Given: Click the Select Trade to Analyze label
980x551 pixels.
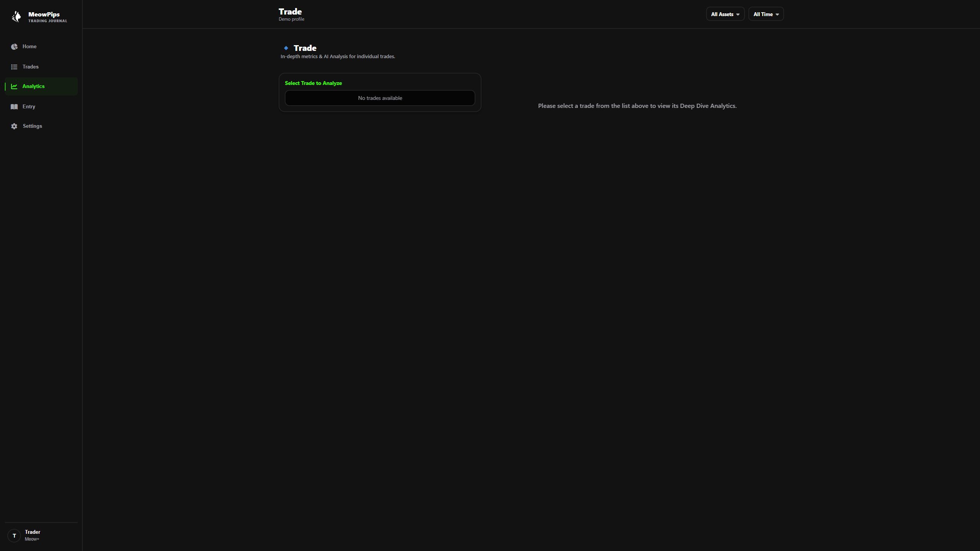Looking at the screenshot, I should click(x=313, y=83).
